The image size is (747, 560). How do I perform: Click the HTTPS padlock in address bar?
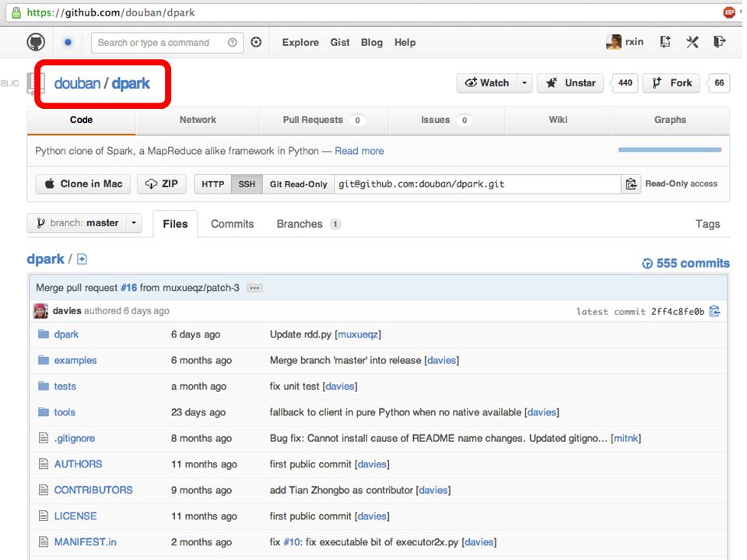[16, 12]
